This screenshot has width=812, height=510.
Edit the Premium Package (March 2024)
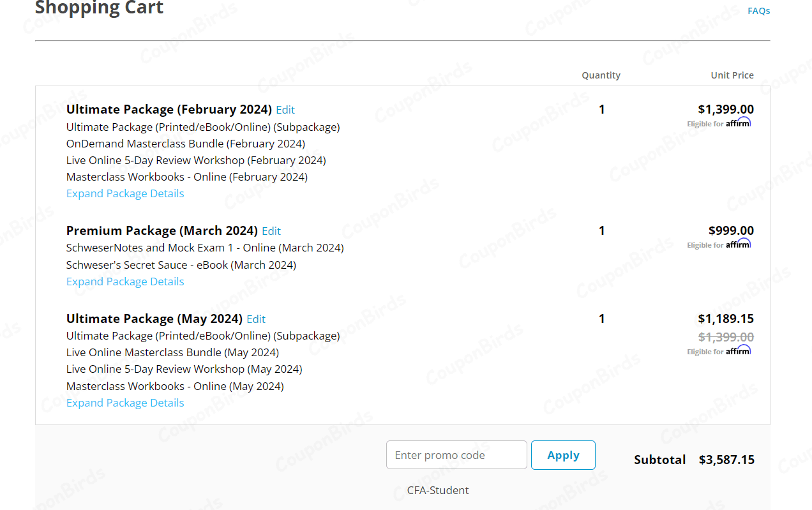[271, 231]
